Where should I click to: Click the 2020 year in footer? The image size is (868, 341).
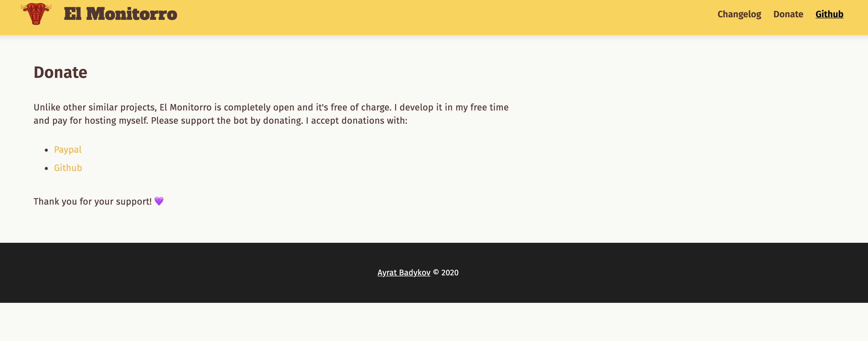pos(450,273)
